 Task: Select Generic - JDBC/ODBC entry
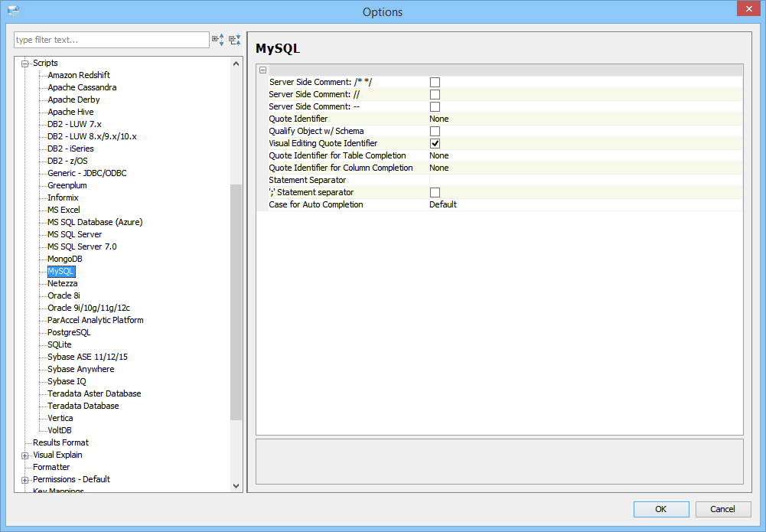click(87, 172)
